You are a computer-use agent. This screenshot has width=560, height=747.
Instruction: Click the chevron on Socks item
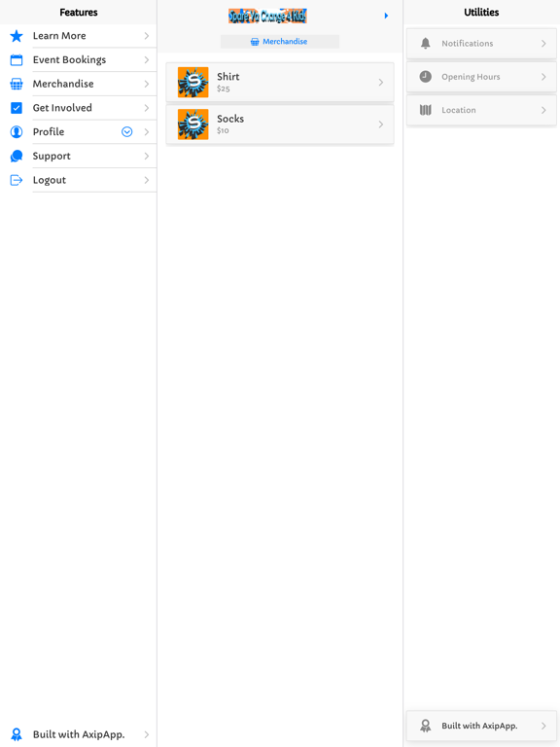pyautogui.click(x=381, y=124)
